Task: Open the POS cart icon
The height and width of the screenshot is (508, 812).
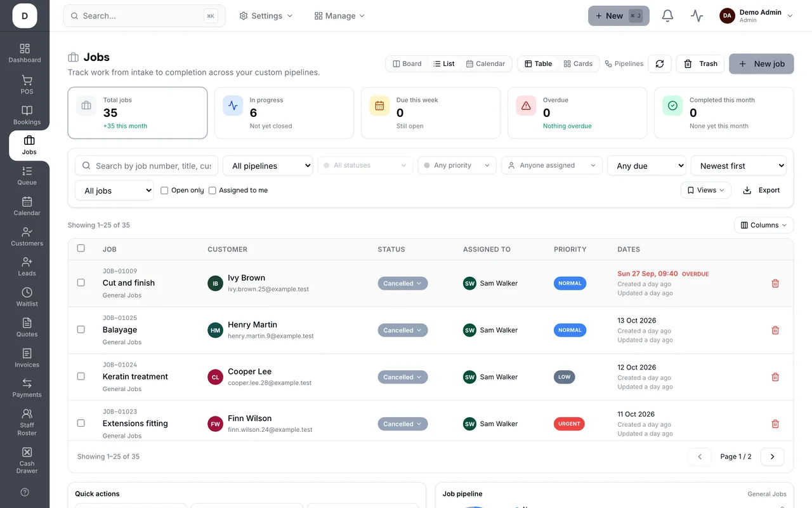Action: [x=27, y=84]
